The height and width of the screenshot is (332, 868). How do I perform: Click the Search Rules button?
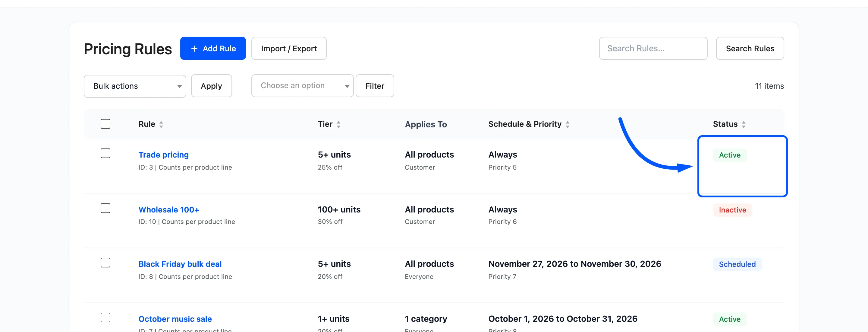[750, 48]
